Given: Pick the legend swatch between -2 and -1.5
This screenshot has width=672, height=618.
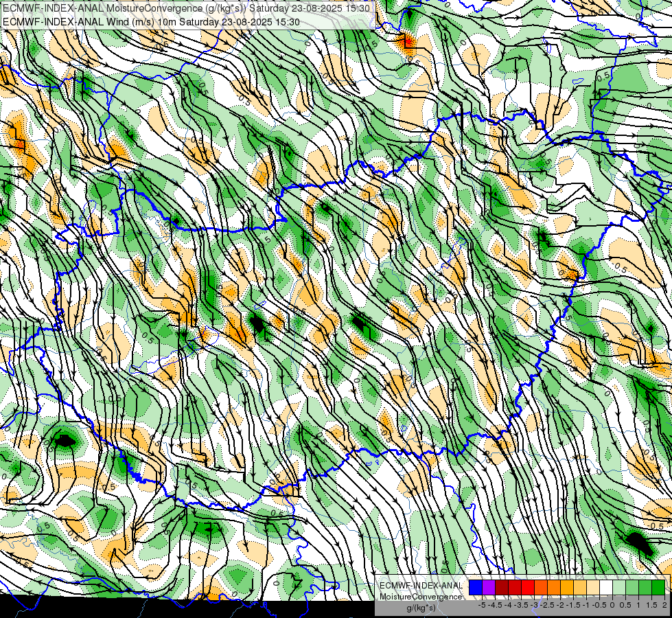Looking at the screenshot, I should click(x=566, y=587).
